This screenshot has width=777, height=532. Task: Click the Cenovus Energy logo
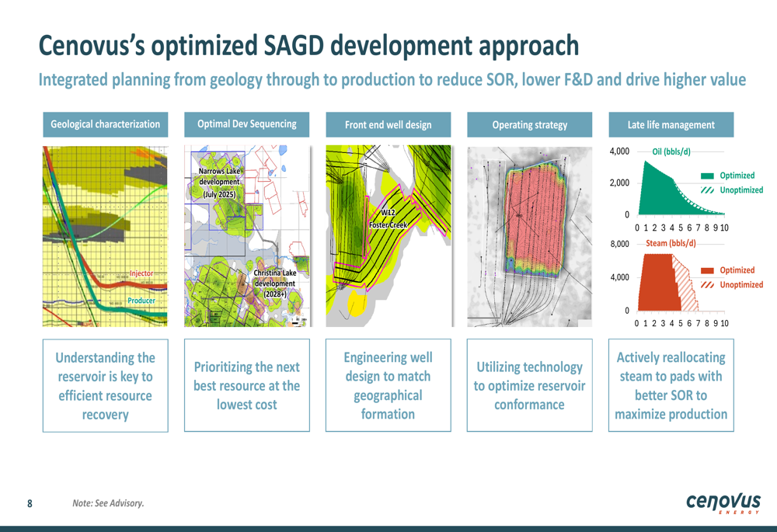[723, 503]
